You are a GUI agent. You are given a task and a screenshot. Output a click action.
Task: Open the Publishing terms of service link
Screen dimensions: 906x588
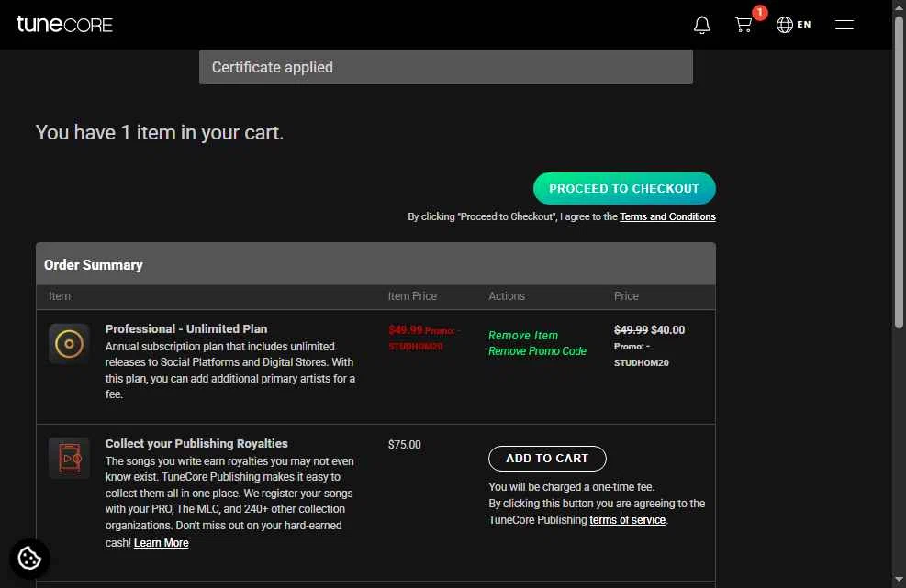click(627, 520)
